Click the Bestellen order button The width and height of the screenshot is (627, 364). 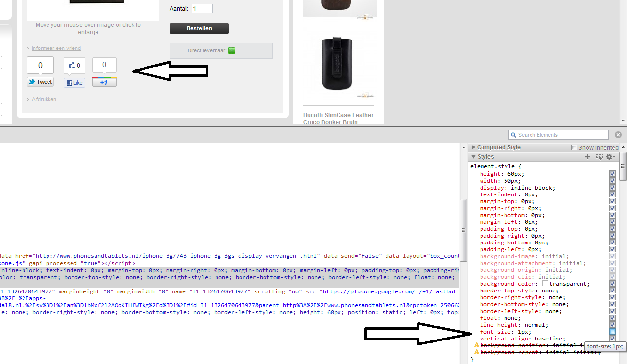tap(199, 28)
